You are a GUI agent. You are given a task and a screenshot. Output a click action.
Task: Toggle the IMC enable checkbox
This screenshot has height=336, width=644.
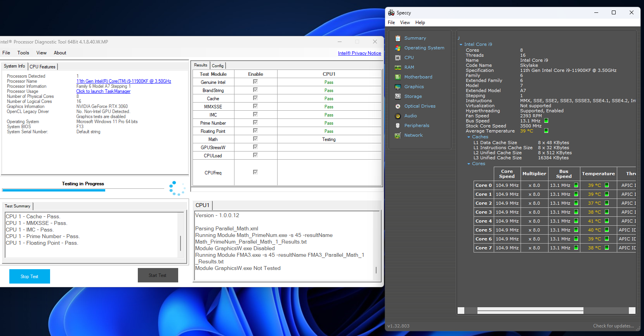(255, 114)
